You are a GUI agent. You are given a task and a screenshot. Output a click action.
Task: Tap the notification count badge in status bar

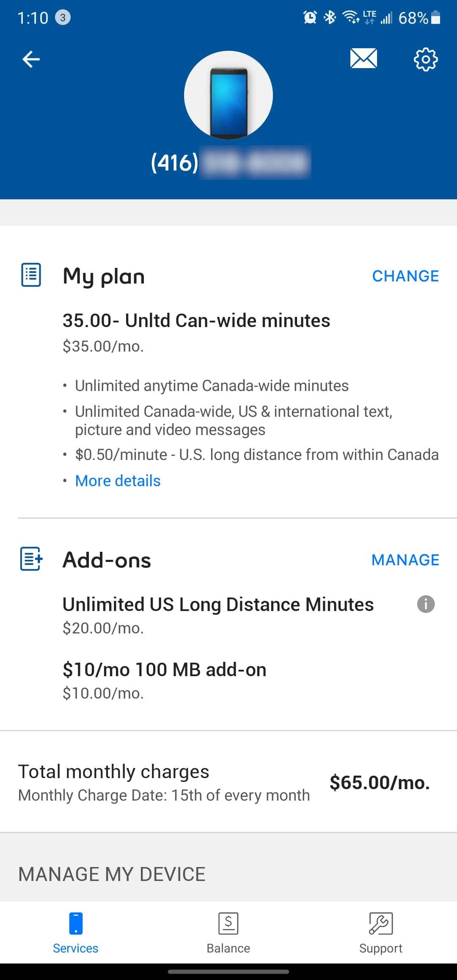tap(63, 18)
